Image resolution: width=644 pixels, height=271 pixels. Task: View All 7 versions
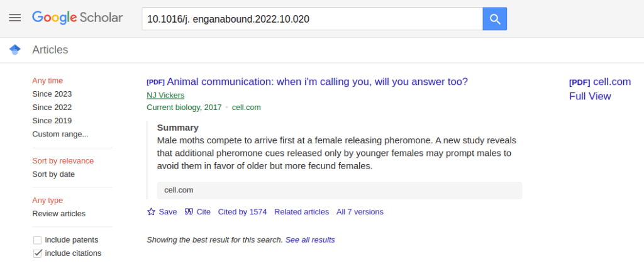(360, 212)
